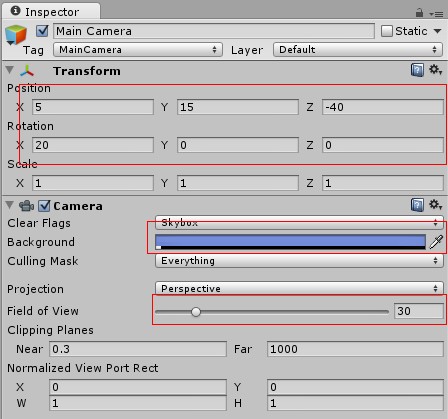
Task: Open the Tag dropdown showing MainCamera
Action: pyautogui.click(x=138, y=50)
